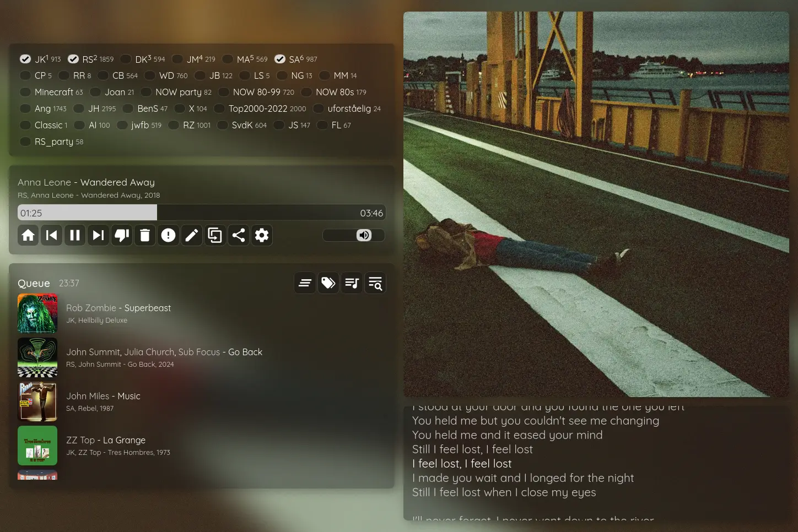This screenshot has height=532, width=798.
Task: Toggle the Top2000-2022 playlist checkbox
Action: point(219,108)
